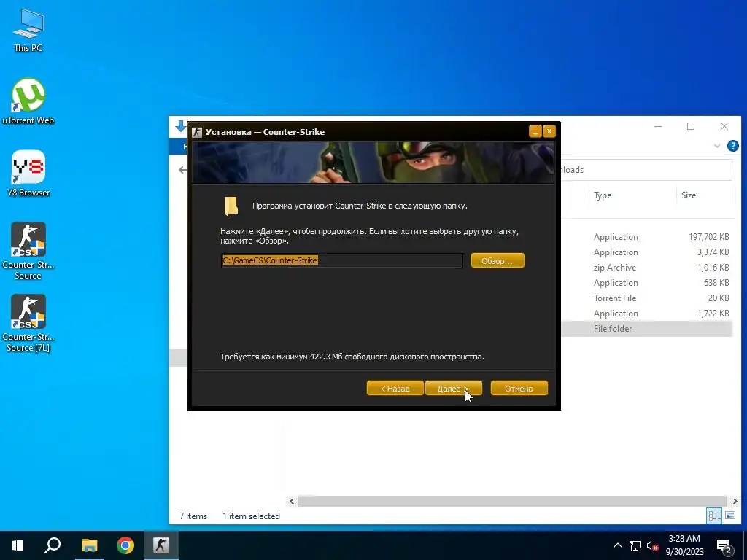
Task: Sort by the Size column header
Action: pyautogui.click(x=705, y=195)
